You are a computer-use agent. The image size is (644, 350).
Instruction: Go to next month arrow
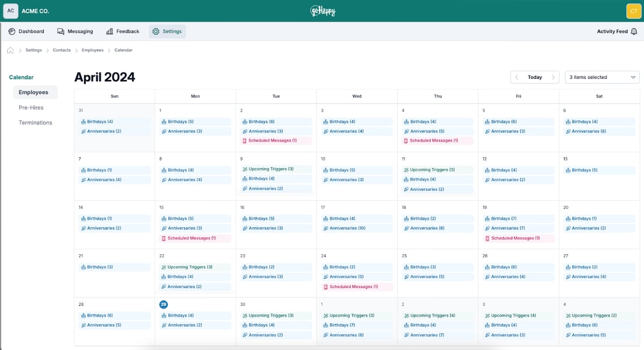pyautogui.click(x=554, y=77)
